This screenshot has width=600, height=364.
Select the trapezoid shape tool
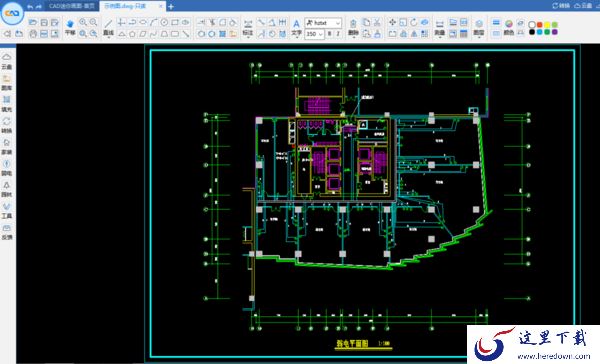point(164,34)
